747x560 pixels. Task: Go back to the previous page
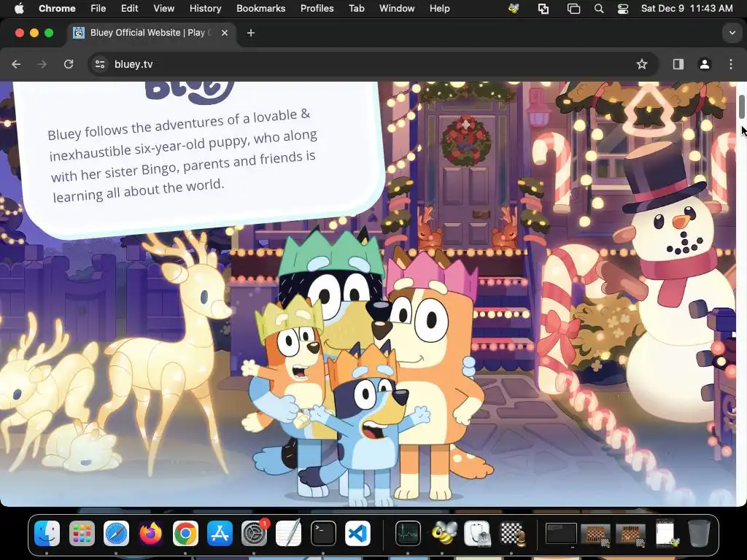pyautogui.click(x=16, y=64)
